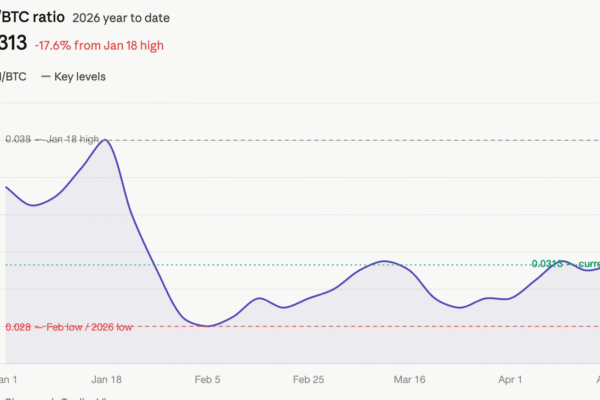Toggle the Key levels legend entry

pyautogui.click(x=77, y=76)
